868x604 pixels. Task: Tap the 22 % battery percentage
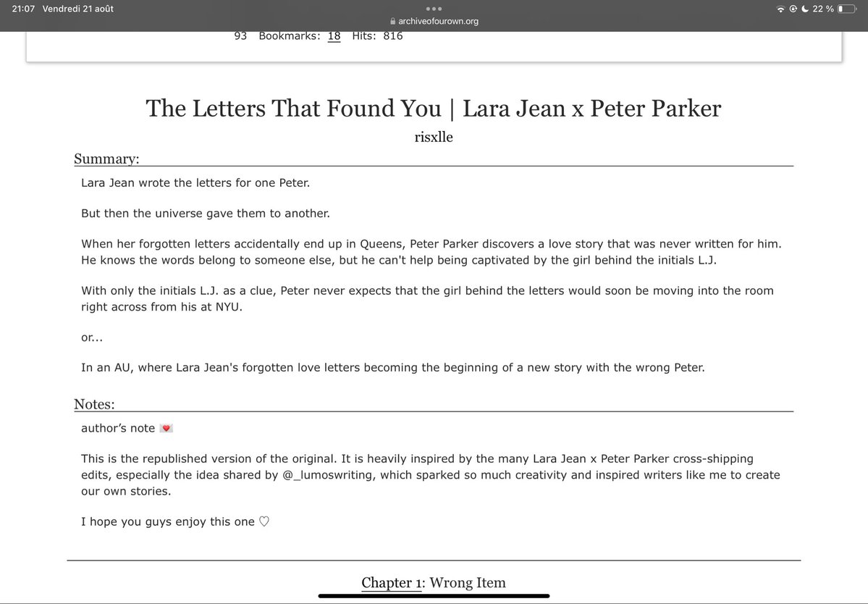tap(823, 9)
